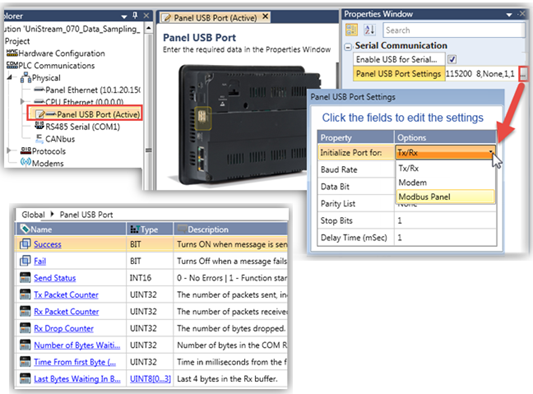Click the Success bit tag icon

(x=25, y=244)
